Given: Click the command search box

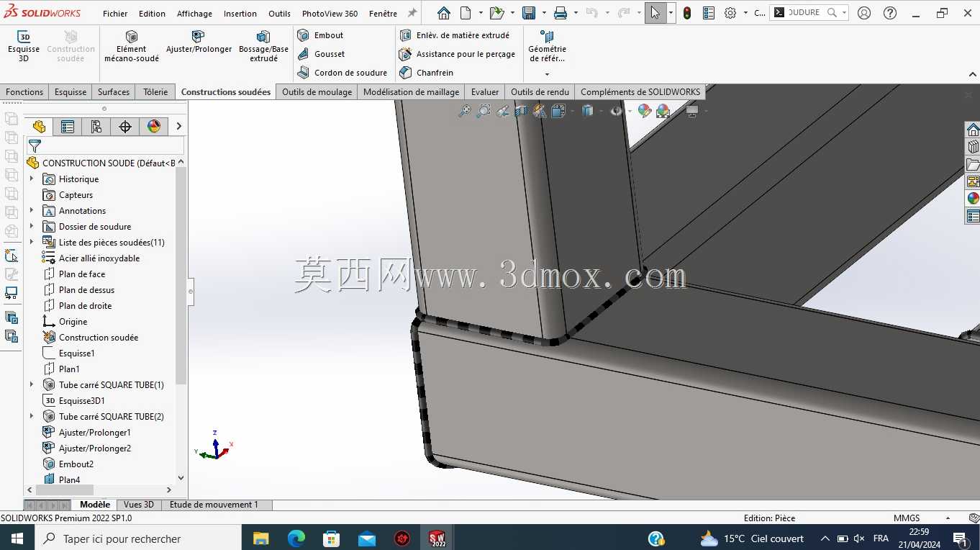Looking at the screenshot, I should click(x=809, y=13).
